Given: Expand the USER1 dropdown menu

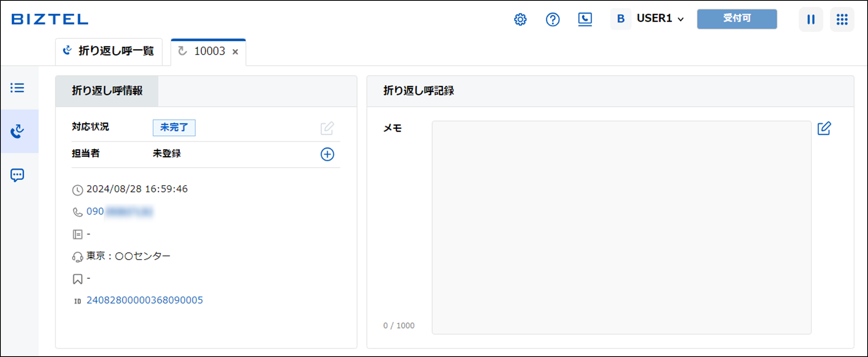Looking at the screenshot, I should (660, 19).
